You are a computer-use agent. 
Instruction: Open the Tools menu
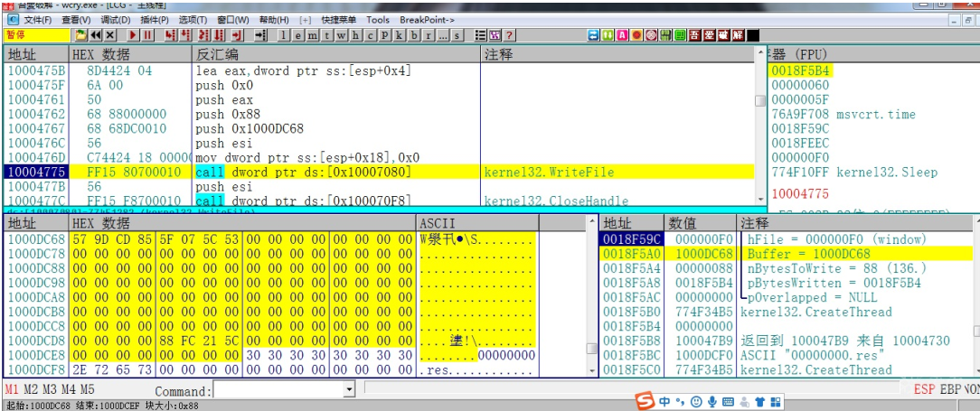pos(378,20)
